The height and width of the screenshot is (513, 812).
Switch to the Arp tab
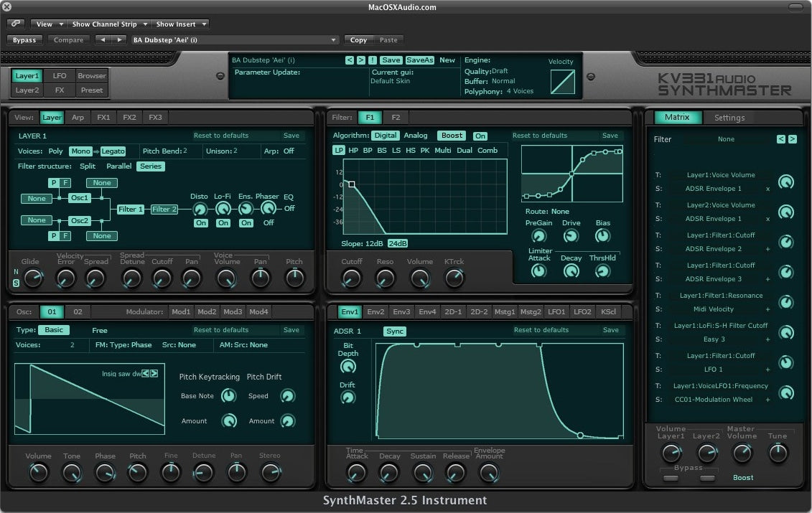pos(78,118)
